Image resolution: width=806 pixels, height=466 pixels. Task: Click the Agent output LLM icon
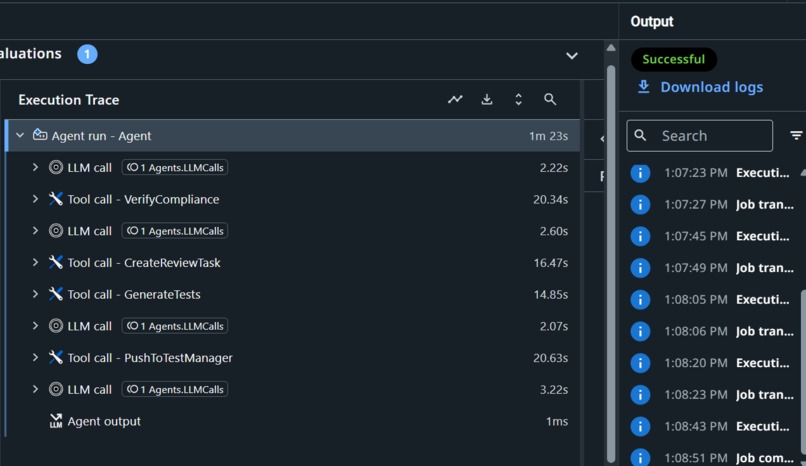[x=56, y=421]
